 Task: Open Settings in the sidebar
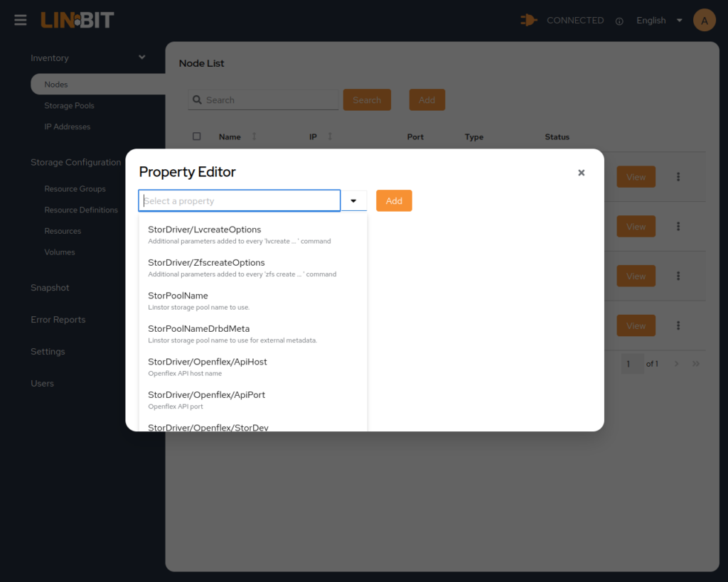point(48,352)
